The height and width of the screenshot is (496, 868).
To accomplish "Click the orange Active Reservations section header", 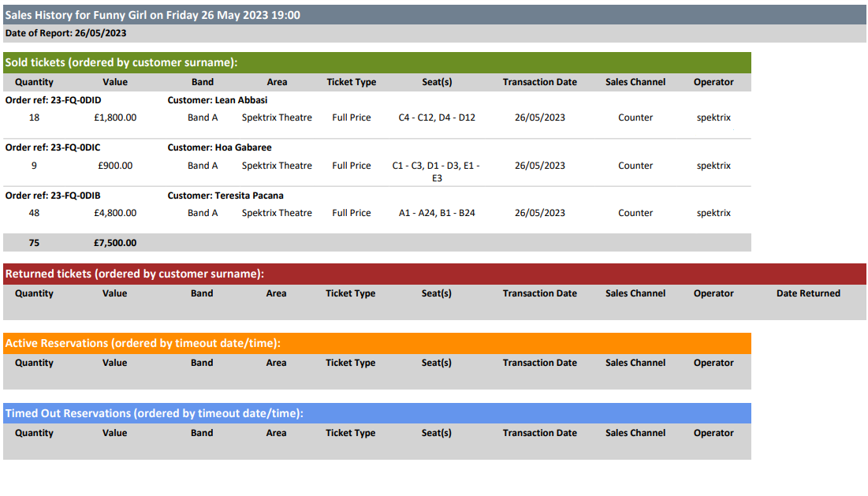I will 377,343.
